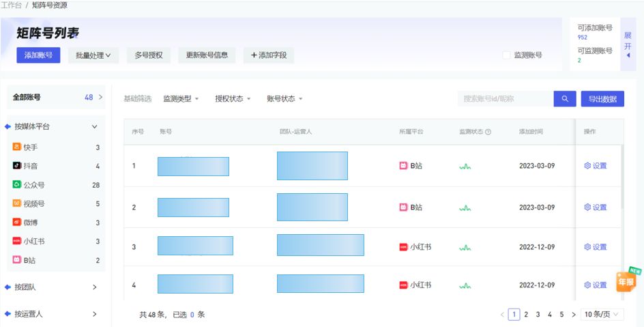Click the 矩阵号资源 breadcrumb text
The height and width of the screenshot is (327, 644).
[x=50, y=5]
